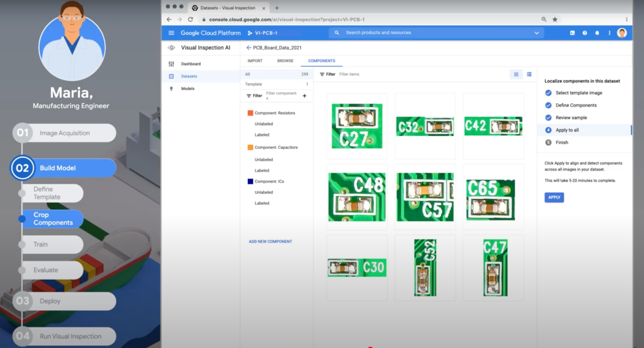The image size is (644, 348).
Task: Open the C32 component thumbnail
Action: [425, 126]
